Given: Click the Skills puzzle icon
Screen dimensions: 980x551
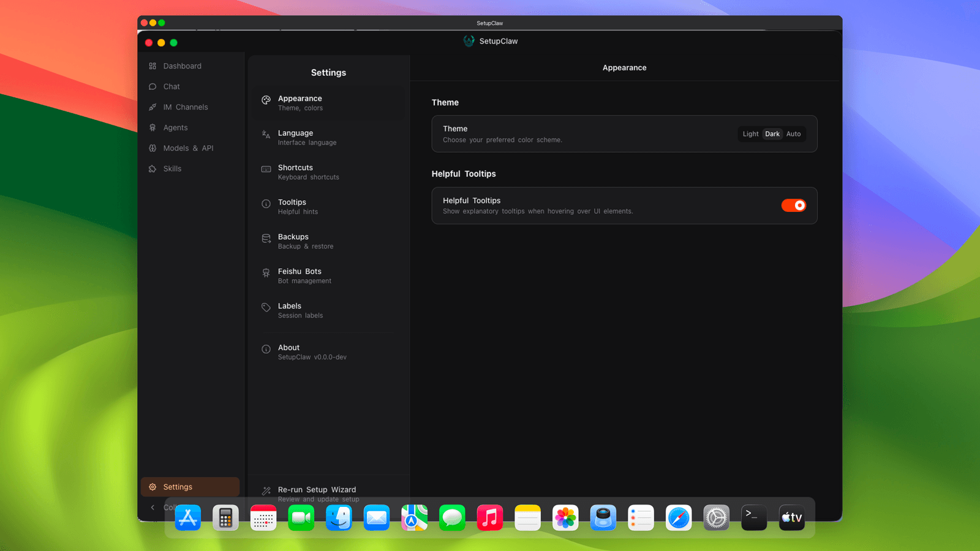Looking at the screenshot, I should pos(153,168).
